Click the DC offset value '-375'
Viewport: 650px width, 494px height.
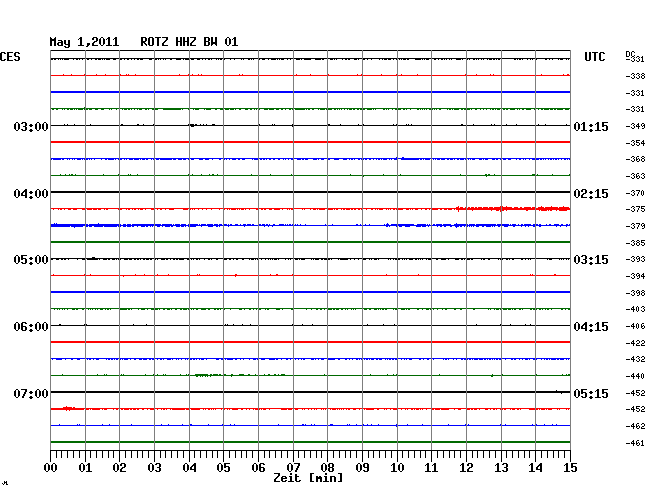tap(635, 209)
